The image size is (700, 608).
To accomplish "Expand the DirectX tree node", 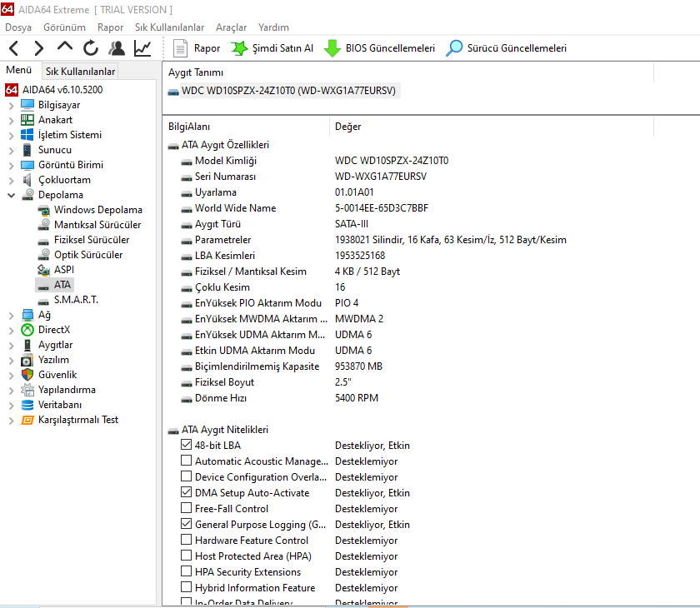I will (x=11, y=330).
